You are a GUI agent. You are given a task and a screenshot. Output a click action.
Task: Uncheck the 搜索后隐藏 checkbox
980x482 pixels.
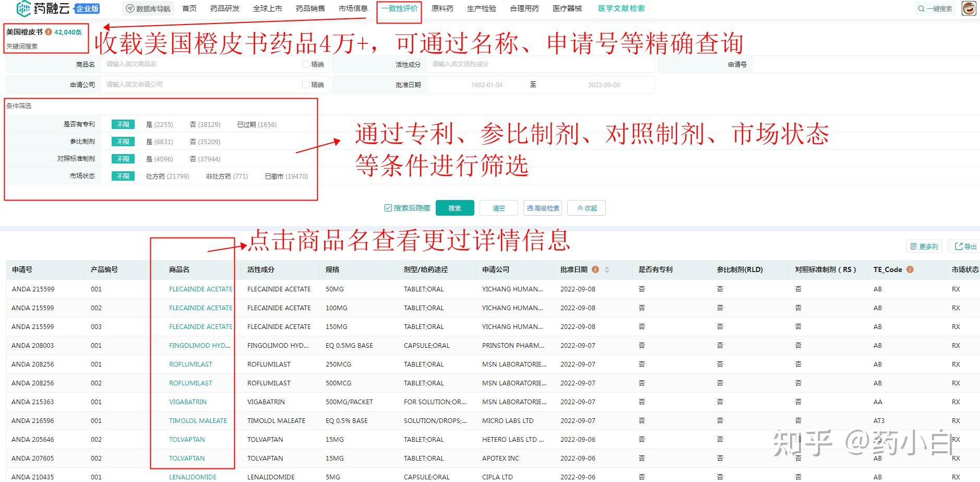[387, 207]
